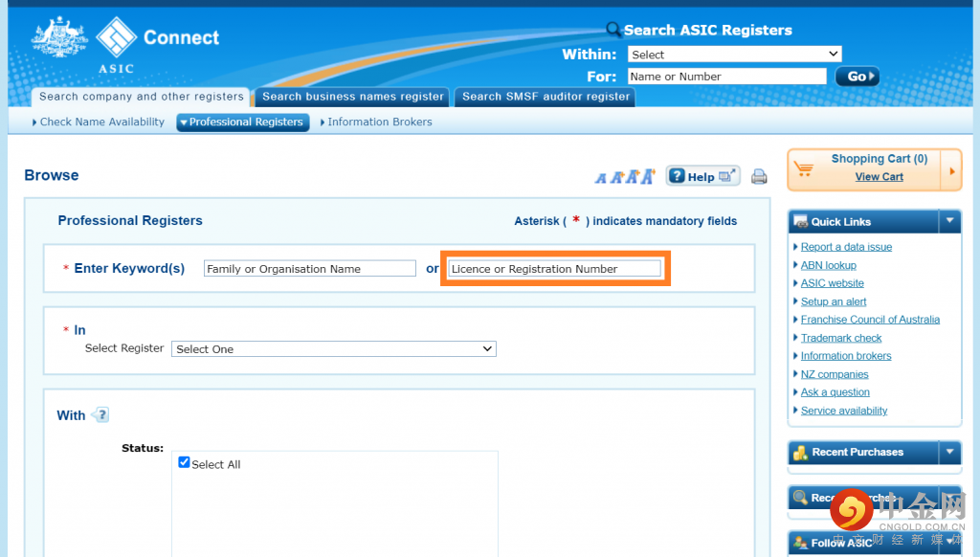The width and height of the screenshot is (980, 557).
Task: Toggle the Select All status checkbox
Action: point(184,462)
